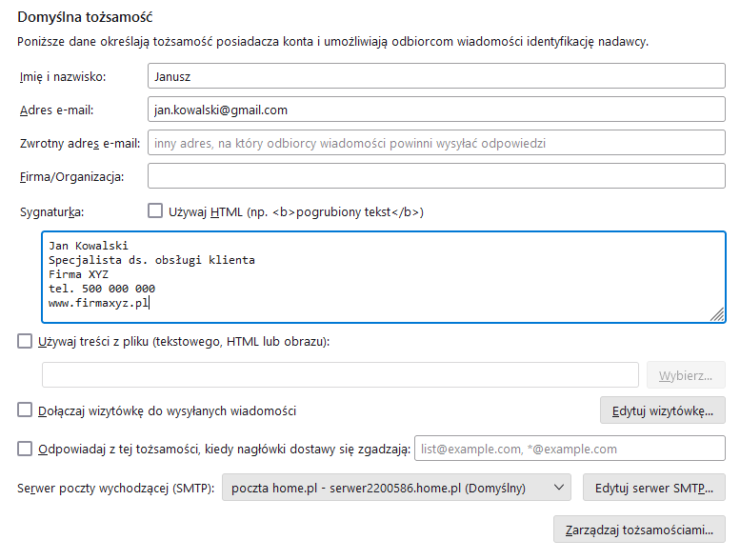Click the Wybierz... button
Viewport: 740px width, 560px height.
pos(686,375)
